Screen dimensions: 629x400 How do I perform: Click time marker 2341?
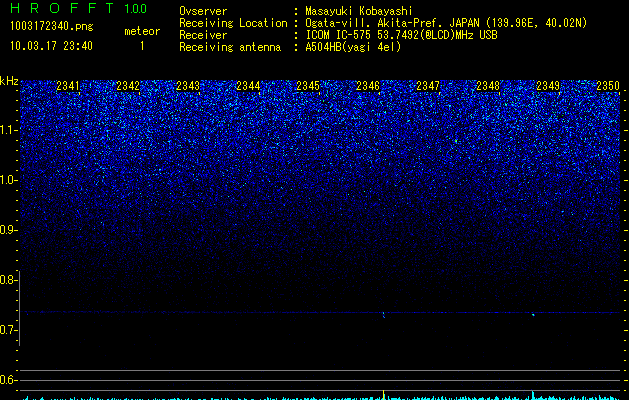(x=68, y=86)
